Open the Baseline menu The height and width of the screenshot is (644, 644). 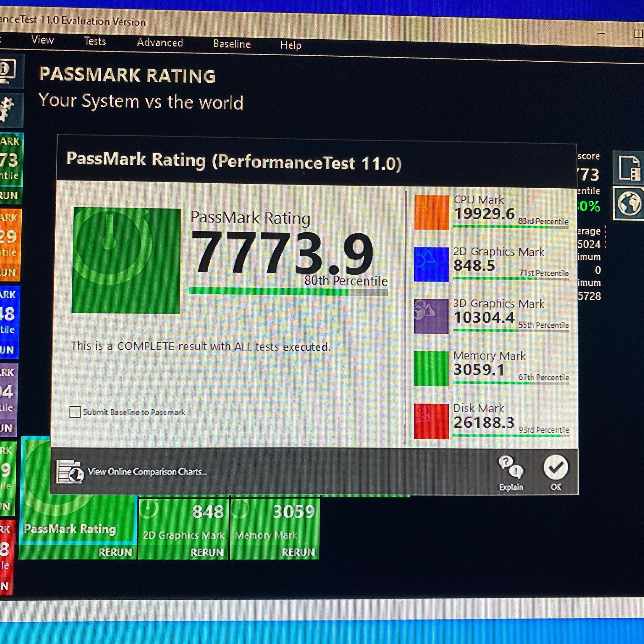(x=232, y=44)
